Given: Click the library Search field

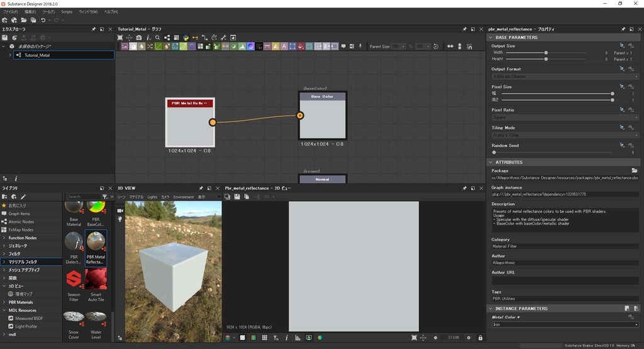Looking at the screenshot, I should [83, 197].
